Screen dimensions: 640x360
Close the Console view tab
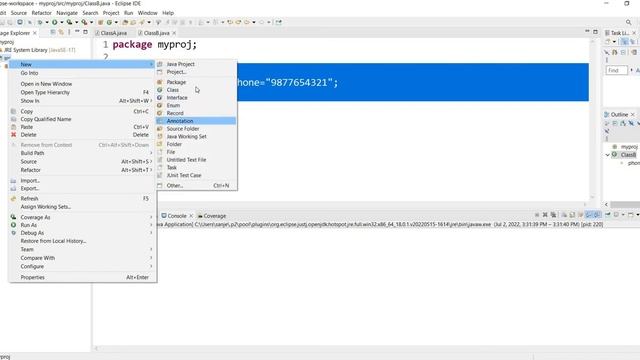click(x=191, y=216)
